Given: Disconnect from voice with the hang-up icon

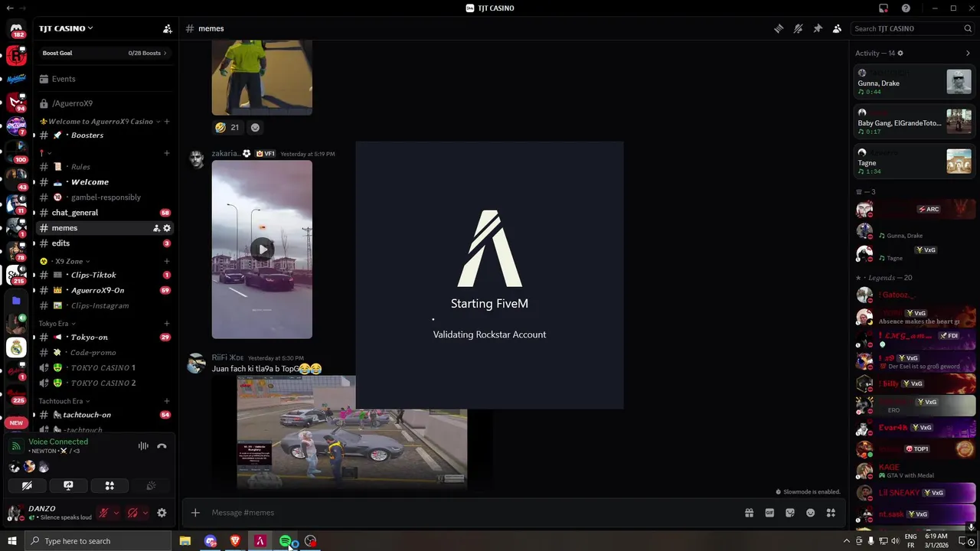Looking at the screenshot, I should tap(162, 446).
